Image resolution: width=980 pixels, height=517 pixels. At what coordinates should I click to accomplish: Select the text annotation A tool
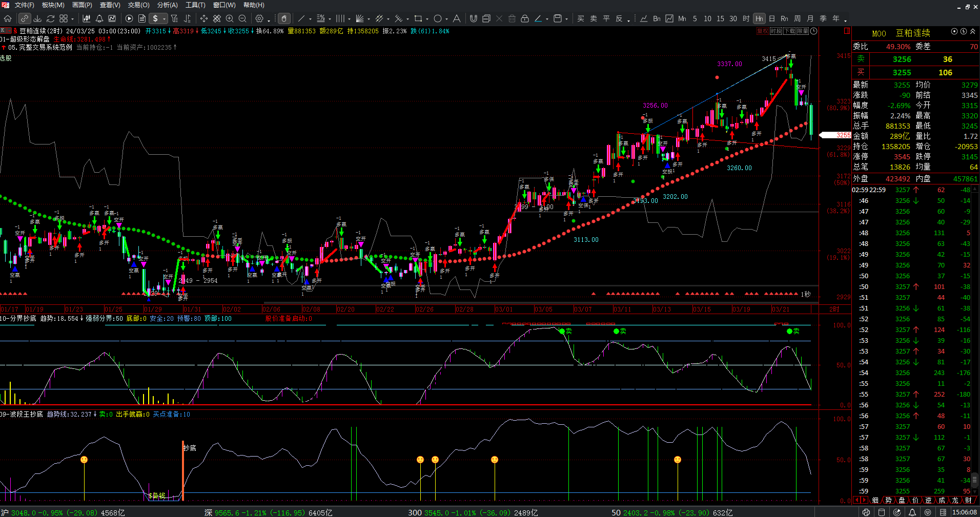pyautogui.click(x=456, y=18)
